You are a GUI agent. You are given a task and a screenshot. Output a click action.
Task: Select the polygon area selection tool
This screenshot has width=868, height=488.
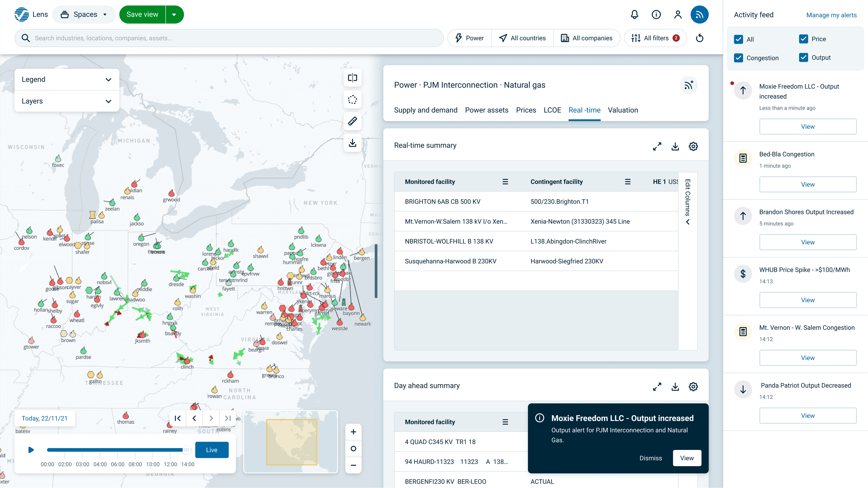click(x=353, y=100)
